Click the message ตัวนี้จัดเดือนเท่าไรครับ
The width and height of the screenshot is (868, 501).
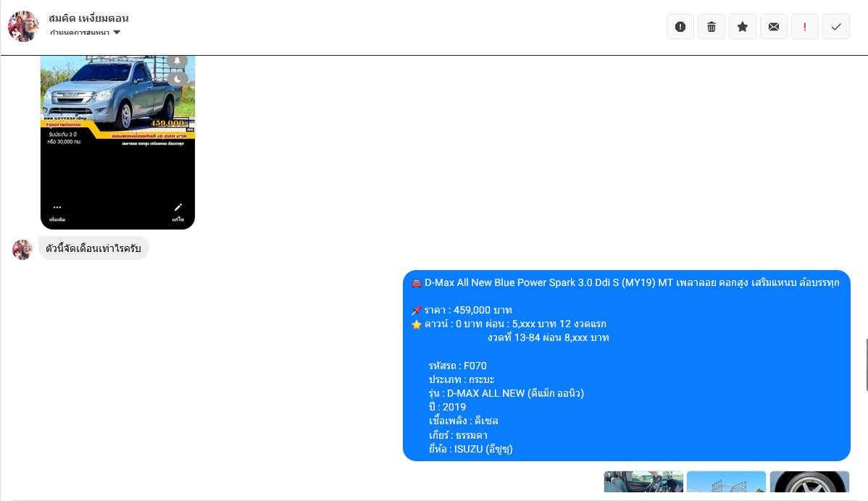(x=93, y=248)
